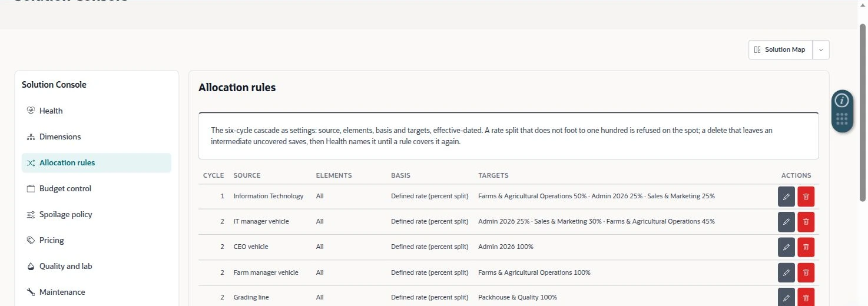Open the Health section
Screen dimensions: 868x306
click(x=97, y=111)
